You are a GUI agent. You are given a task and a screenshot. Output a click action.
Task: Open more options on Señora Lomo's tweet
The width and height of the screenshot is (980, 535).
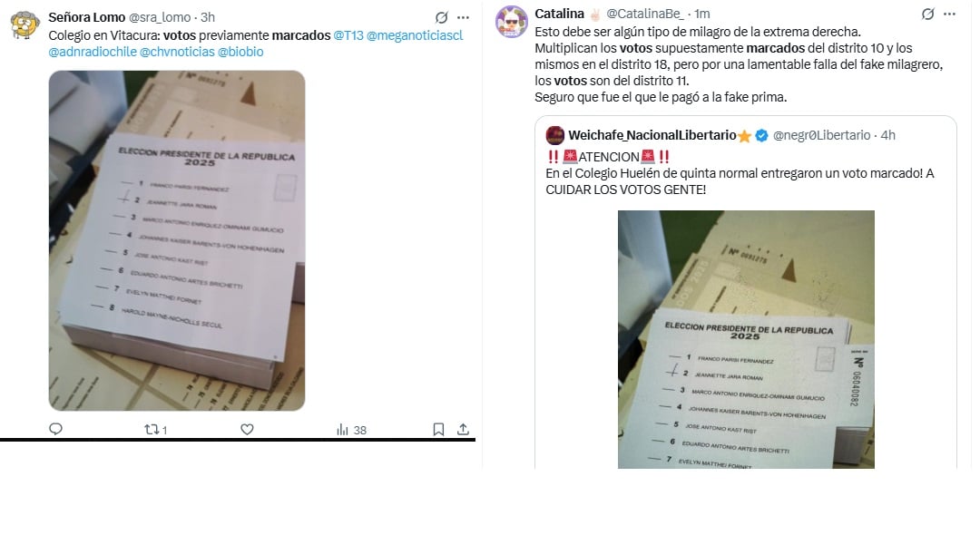[463, 17]
